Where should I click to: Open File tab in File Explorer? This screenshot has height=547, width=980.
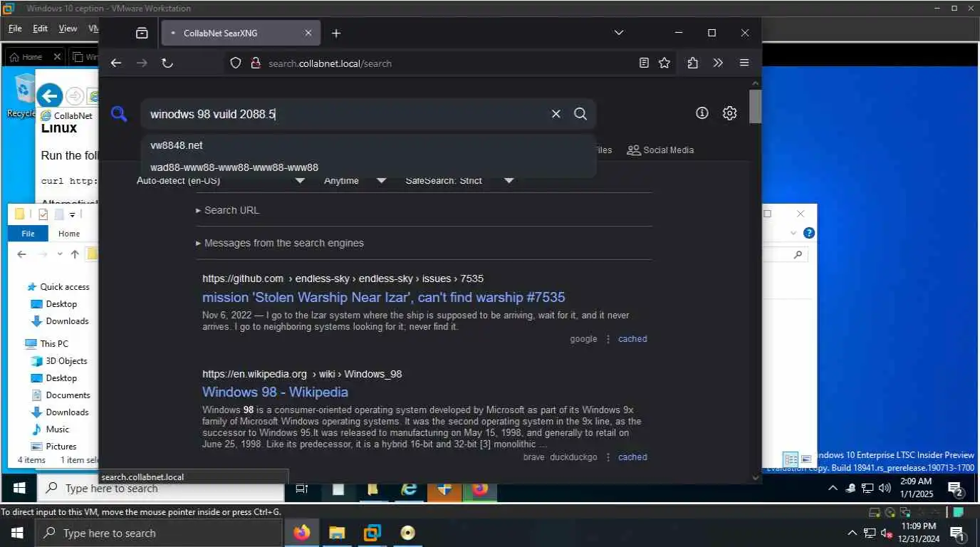28,234
